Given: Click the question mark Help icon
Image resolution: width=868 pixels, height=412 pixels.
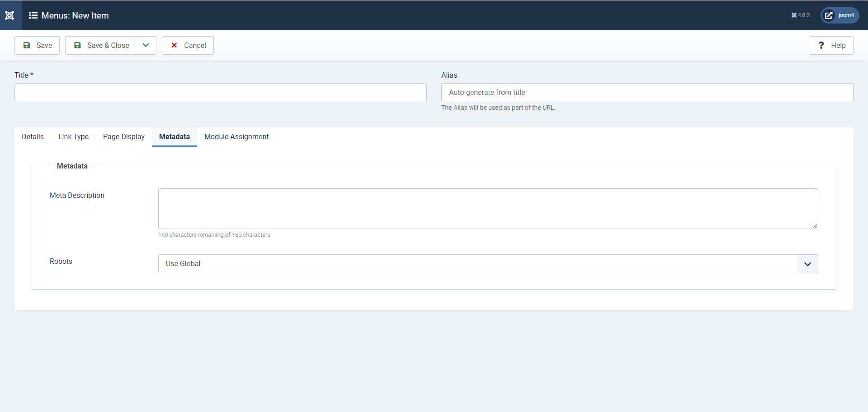Looking at the screenshot, I should pos(821,45).
